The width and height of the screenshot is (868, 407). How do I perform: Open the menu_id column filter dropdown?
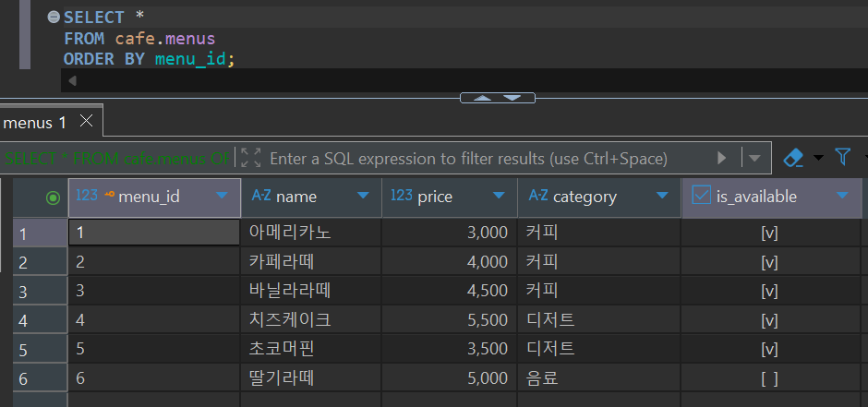[222, 196]
